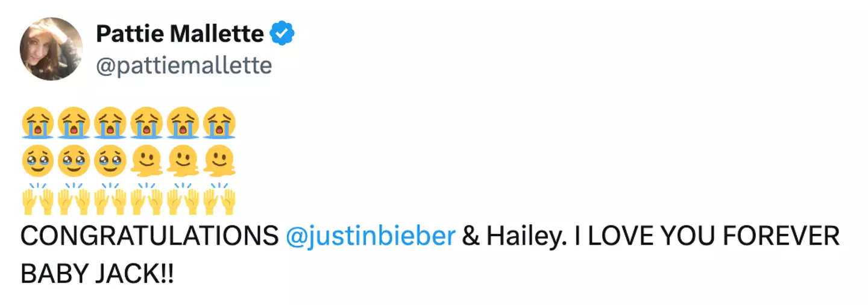The width and height of the screenshot is (868, 305).
Task: Open the @pattiemallette handle
Action: [184, 65]
